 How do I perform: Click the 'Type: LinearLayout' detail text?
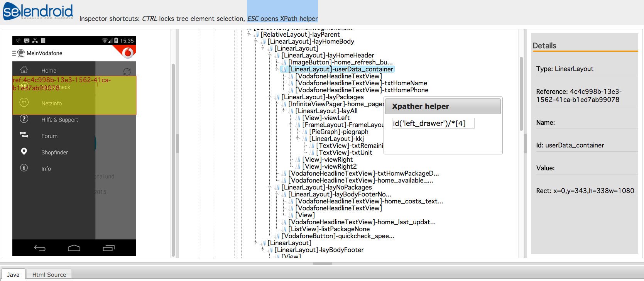click(x=565, y=69)
